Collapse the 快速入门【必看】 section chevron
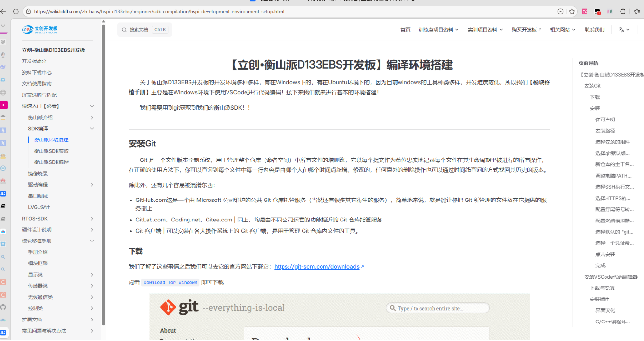 (x=92, y=106)
